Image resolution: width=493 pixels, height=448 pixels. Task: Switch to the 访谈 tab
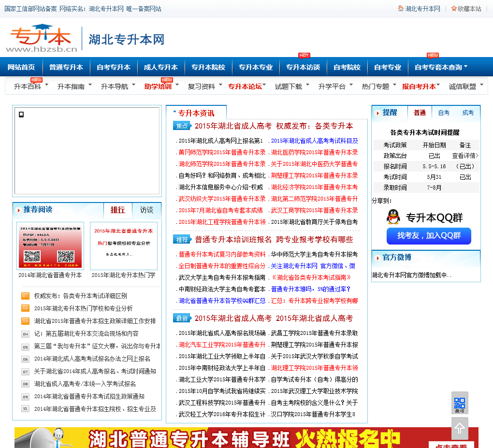(x=146, y=210)
